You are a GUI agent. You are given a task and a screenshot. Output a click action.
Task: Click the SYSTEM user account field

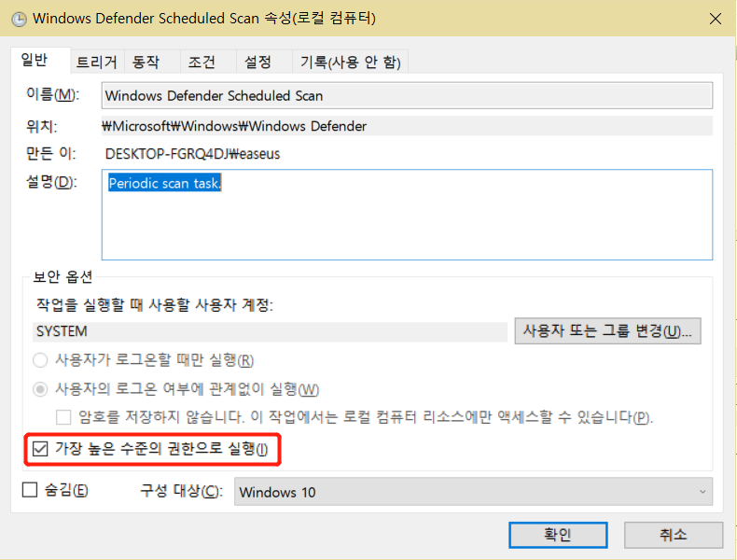(270, 331)
